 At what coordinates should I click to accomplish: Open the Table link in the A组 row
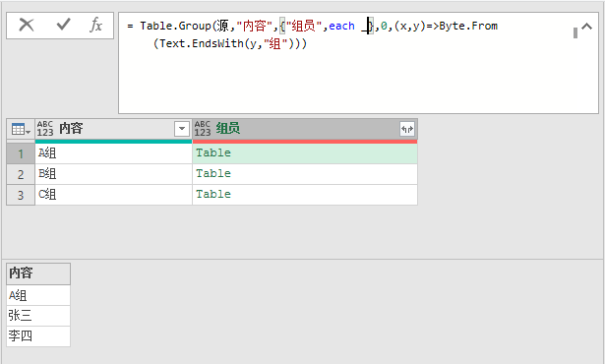click(213, 152)
